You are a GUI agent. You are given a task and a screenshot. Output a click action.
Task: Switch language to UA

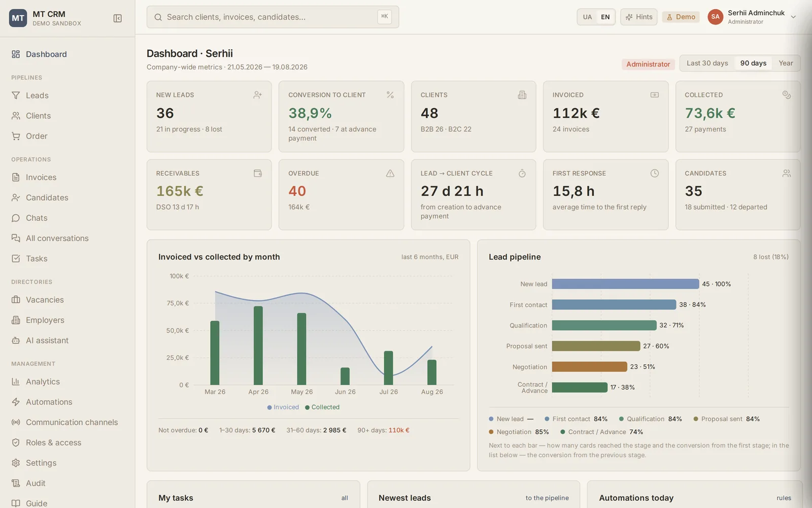coord(587,17)
